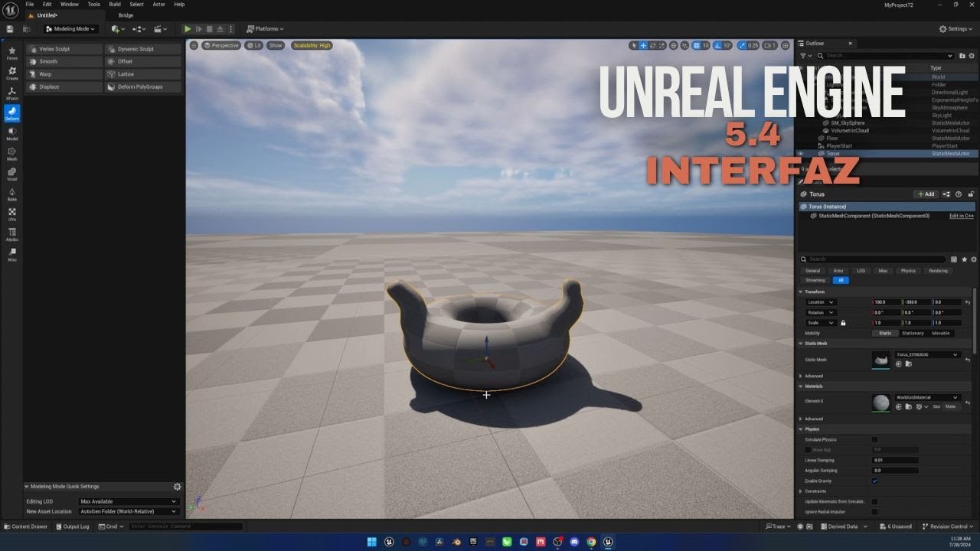Toggle Update Kinematic from Simulation checkbox
The width and height of the screenshot is (980, 551).
click(875, 501)
